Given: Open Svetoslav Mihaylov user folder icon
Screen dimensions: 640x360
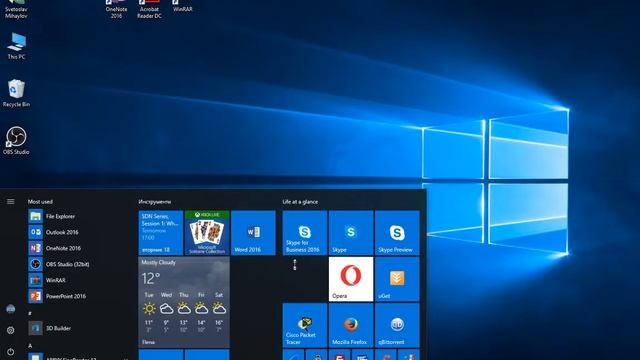Looking at the screenshot, I should tap(16, 9).
